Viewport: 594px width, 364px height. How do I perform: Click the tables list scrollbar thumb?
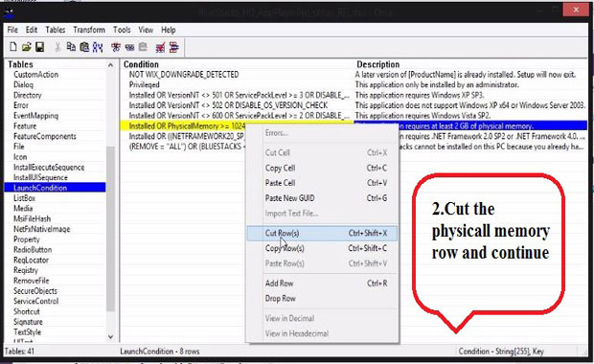click(x=110, y=229)
